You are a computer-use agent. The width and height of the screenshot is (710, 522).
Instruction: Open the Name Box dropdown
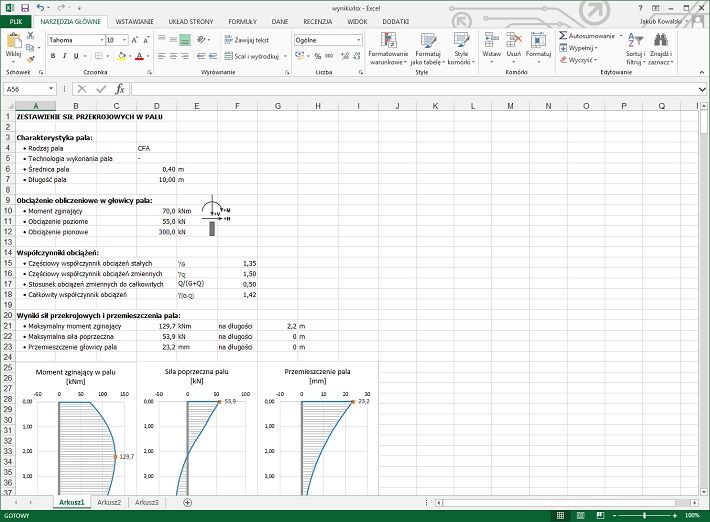pos(51,89)
